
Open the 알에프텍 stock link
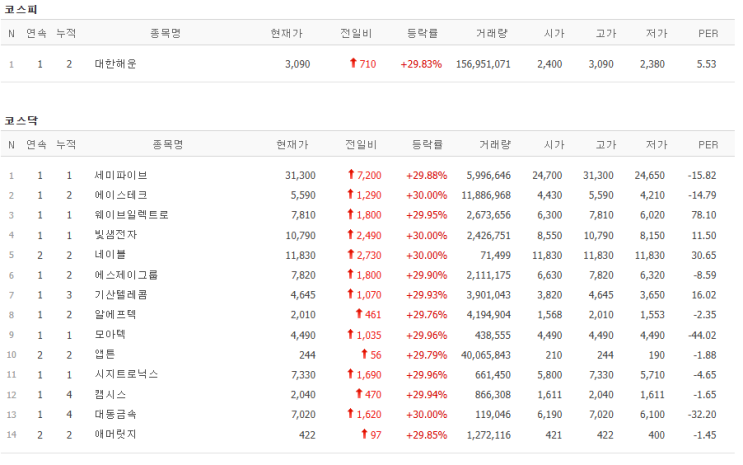(x=115, y=315)
